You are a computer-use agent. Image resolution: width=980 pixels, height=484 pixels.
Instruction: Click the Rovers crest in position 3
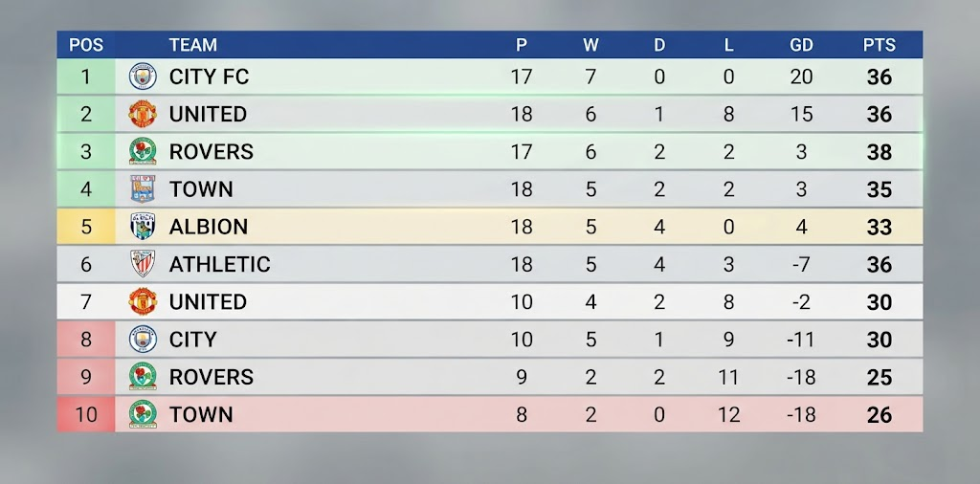click(x=143, y=151)
